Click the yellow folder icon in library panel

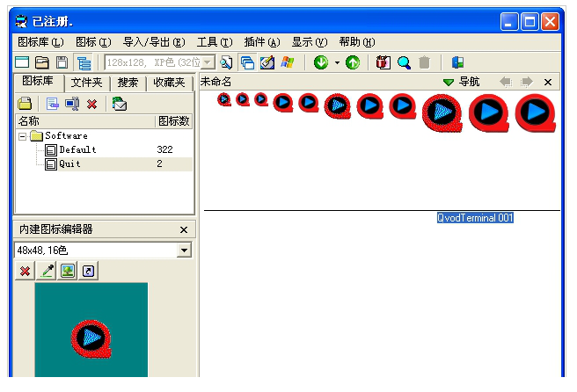(25, 104)
